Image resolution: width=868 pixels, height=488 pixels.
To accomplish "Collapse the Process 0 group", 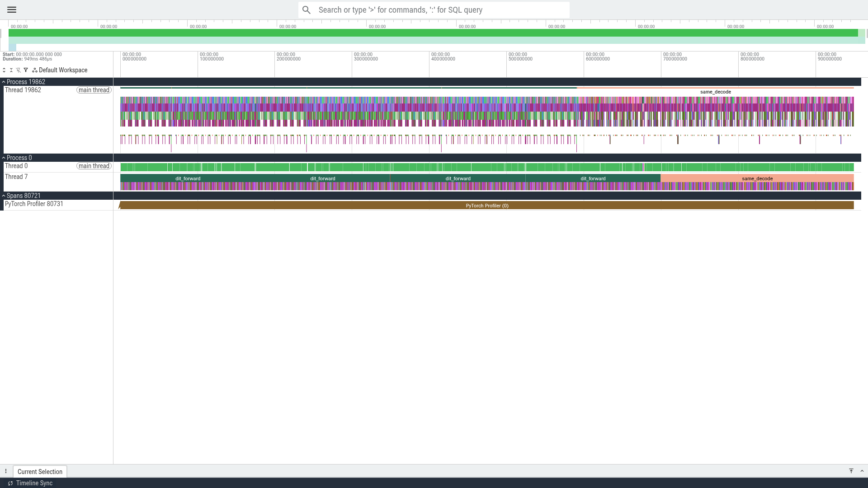I will [4, 158].
